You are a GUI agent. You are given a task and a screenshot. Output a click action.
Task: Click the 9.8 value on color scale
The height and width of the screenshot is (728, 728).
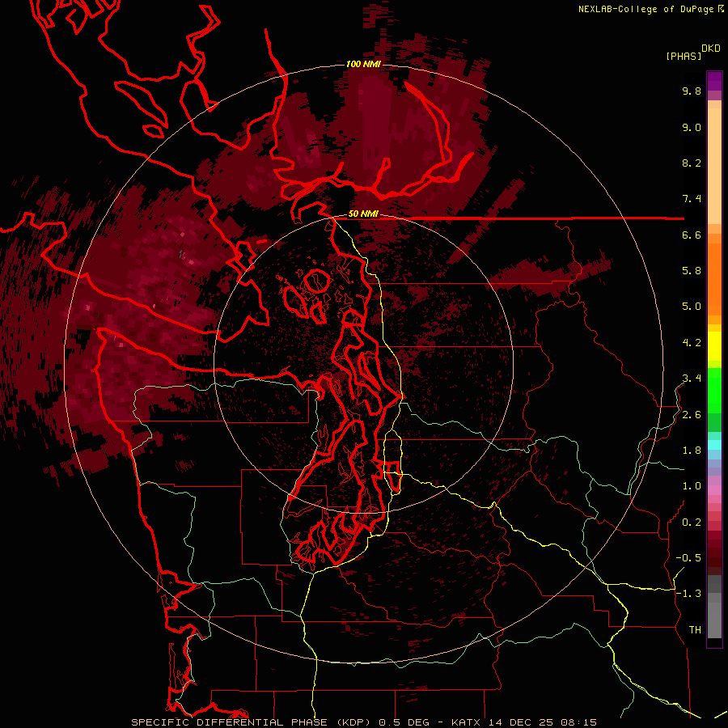(x=692, y=91)
